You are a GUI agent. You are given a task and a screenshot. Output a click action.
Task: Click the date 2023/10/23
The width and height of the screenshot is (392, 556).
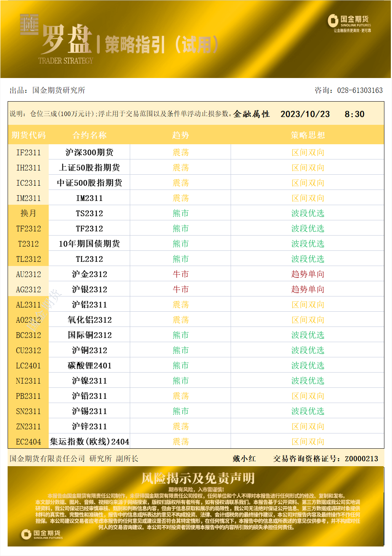point(305,114)
